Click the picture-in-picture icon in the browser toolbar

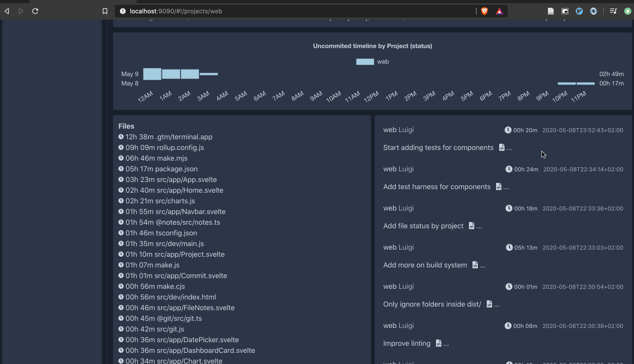565,11
